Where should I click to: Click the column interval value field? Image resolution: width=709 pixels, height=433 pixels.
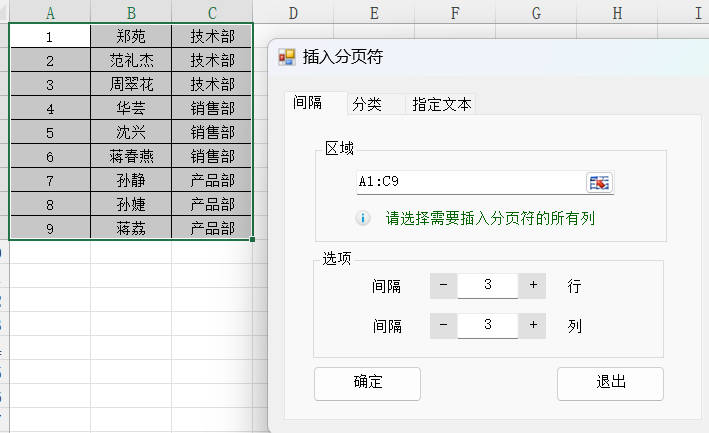488,326
